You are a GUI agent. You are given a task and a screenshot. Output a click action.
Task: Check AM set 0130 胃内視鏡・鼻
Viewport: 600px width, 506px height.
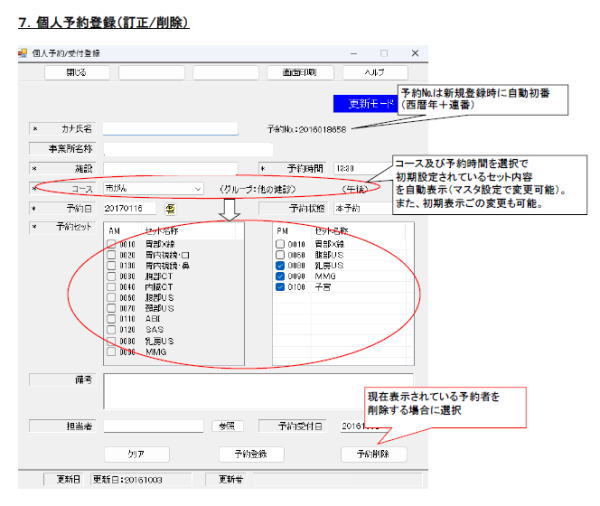[x=111, y=265]
